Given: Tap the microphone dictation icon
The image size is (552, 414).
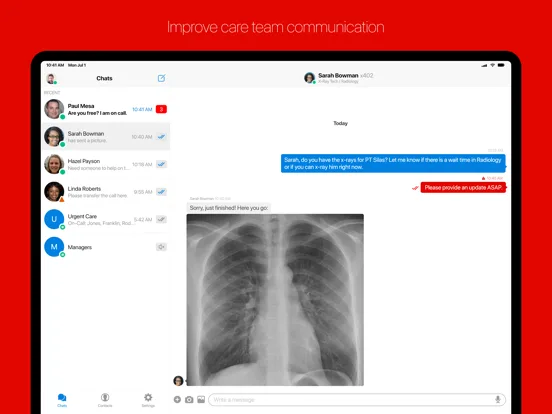Looking at the screenshot, I should pyautogui.click(x=498, y=400).
